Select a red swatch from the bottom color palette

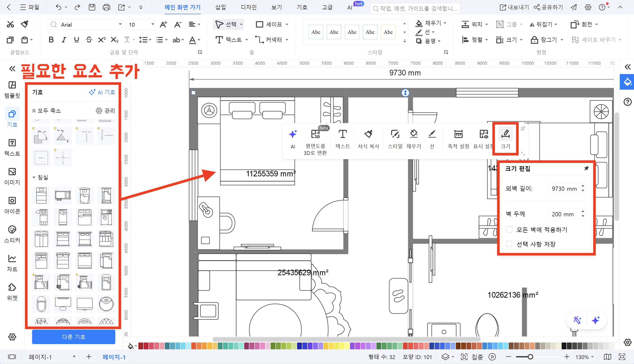pos(141,346)
